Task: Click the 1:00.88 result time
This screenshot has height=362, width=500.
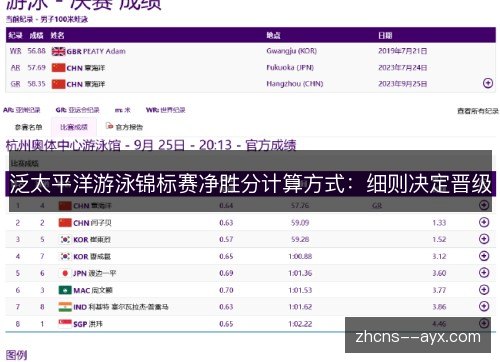Action: [x=300, y=256]
